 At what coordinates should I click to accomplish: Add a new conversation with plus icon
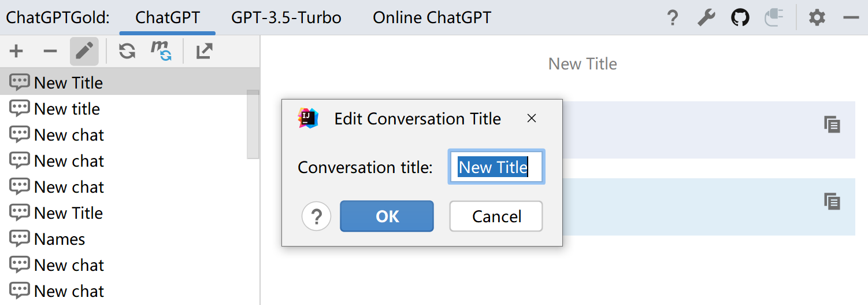(x=16, y=52)
